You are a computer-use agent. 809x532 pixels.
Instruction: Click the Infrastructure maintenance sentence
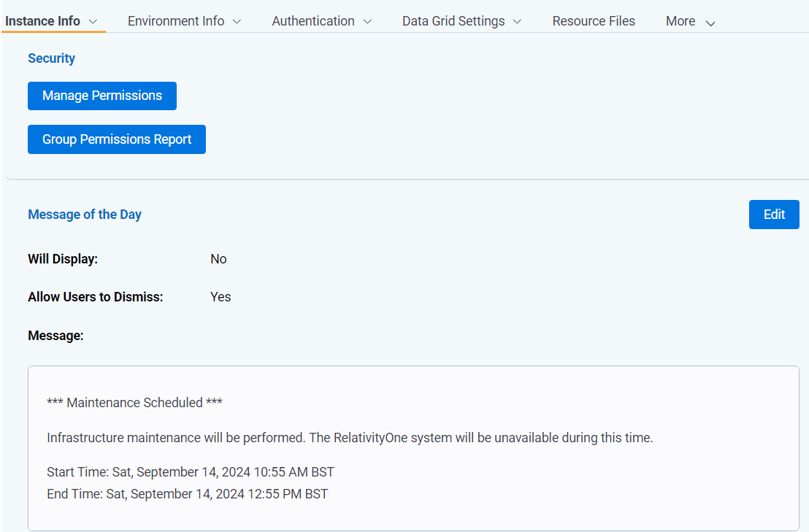pos(350,438)
